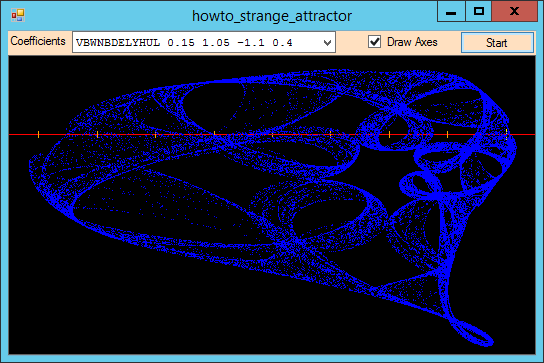Select the coefficients text VBWNBDELYHUL
Viewport: 544px width, 363px height.
[118, 43]
